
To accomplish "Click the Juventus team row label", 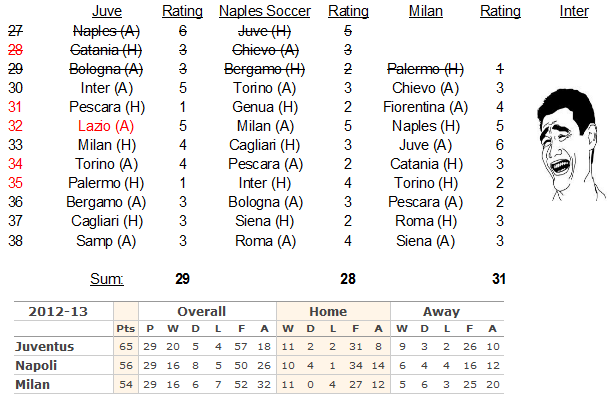I will 44,346.
